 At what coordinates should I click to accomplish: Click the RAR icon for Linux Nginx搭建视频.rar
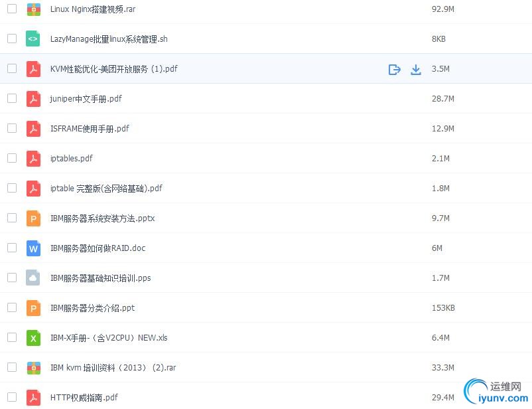point(33,9)
